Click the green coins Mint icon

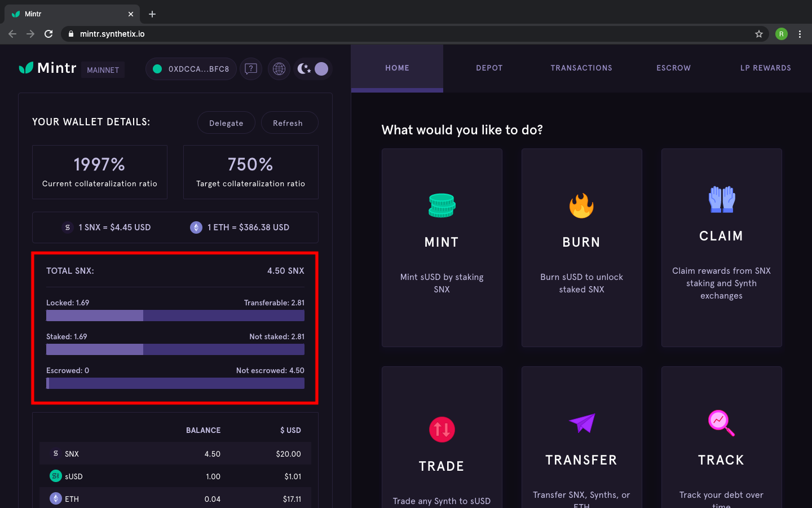442,205
